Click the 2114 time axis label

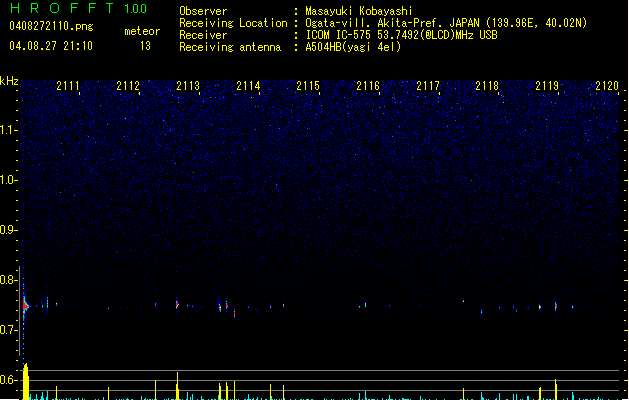point(248,85)
